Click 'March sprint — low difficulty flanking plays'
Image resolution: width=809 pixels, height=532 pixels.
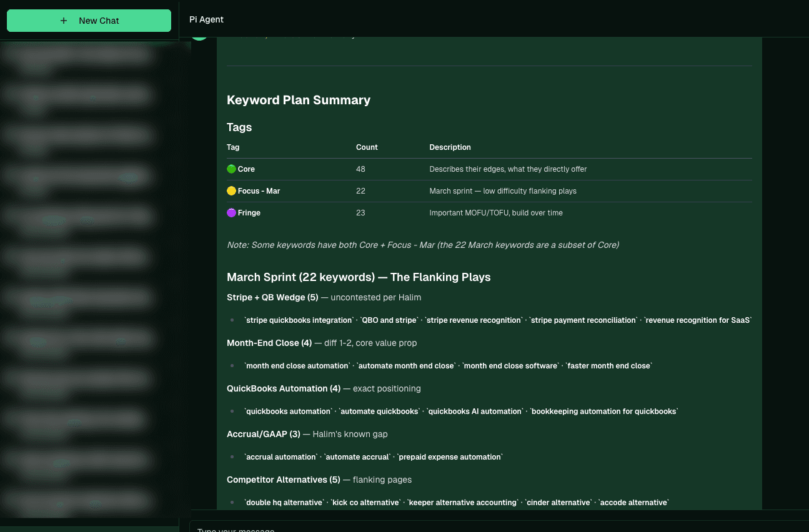(x=503, y=191)
